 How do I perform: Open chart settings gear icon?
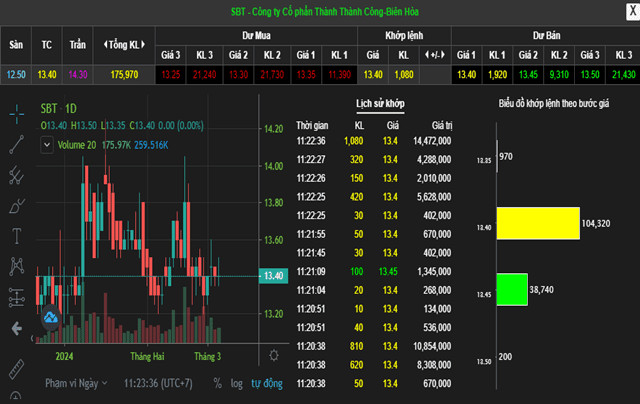(274, 355)
